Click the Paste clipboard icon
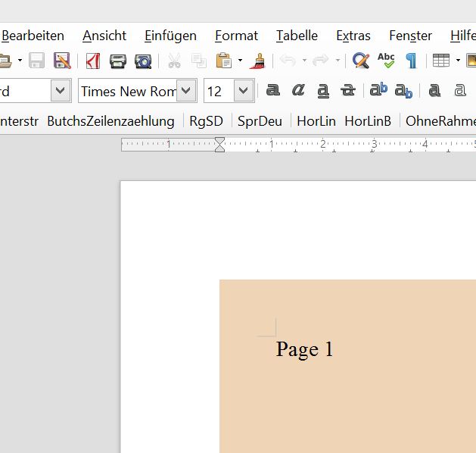 click(224, 61)
